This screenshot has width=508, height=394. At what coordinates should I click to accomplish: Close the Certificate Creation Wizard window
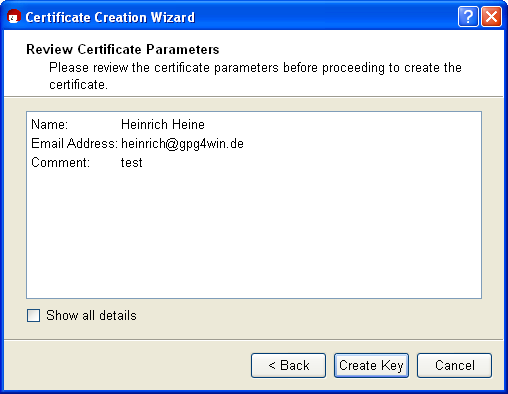491,16
